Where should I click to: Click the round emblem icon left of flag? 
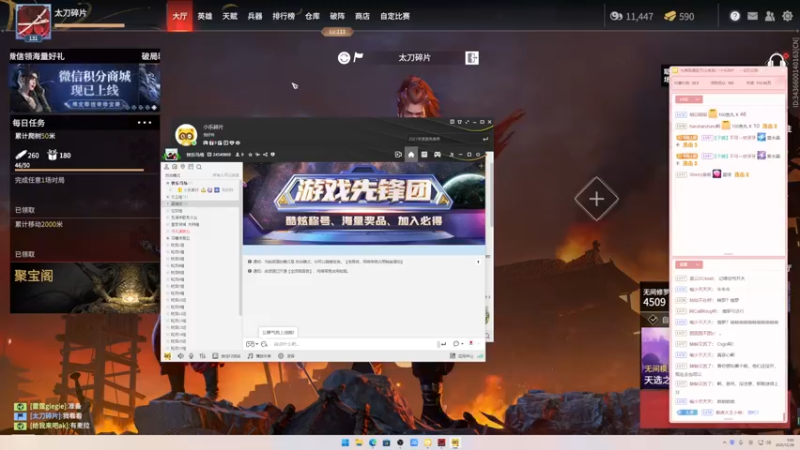tap(344, 58)
